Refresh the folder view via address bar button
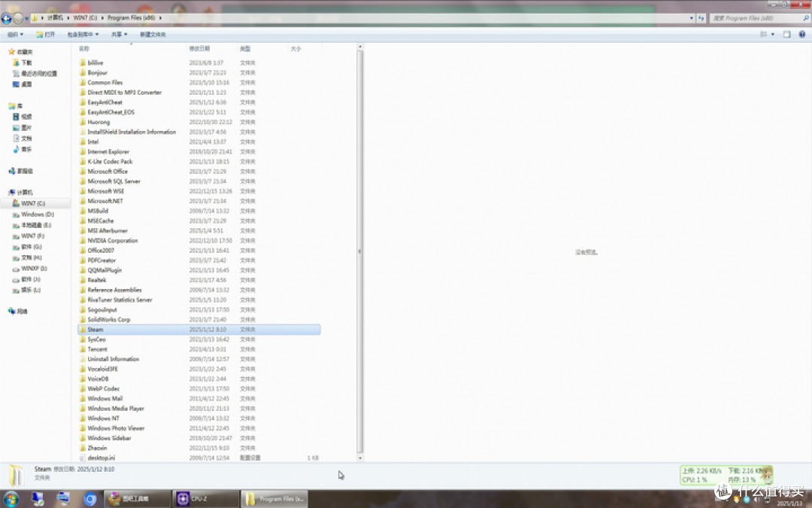The width and height of the screenshot is (812, 508). 701,18
